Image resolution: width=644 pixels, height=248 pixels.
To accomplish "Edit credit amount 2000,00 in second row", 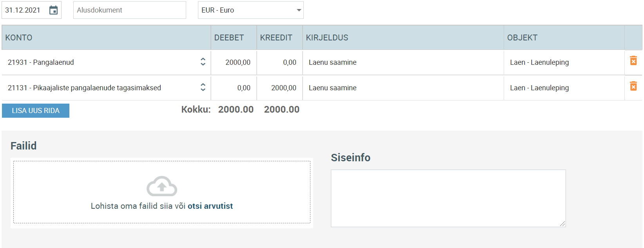I will [x=280, y=88].
